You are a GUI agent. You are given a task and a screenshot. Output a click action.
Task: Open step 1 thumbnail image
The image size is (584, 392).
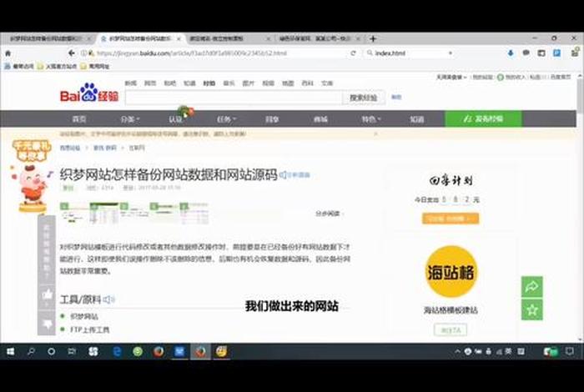point(74,214)
